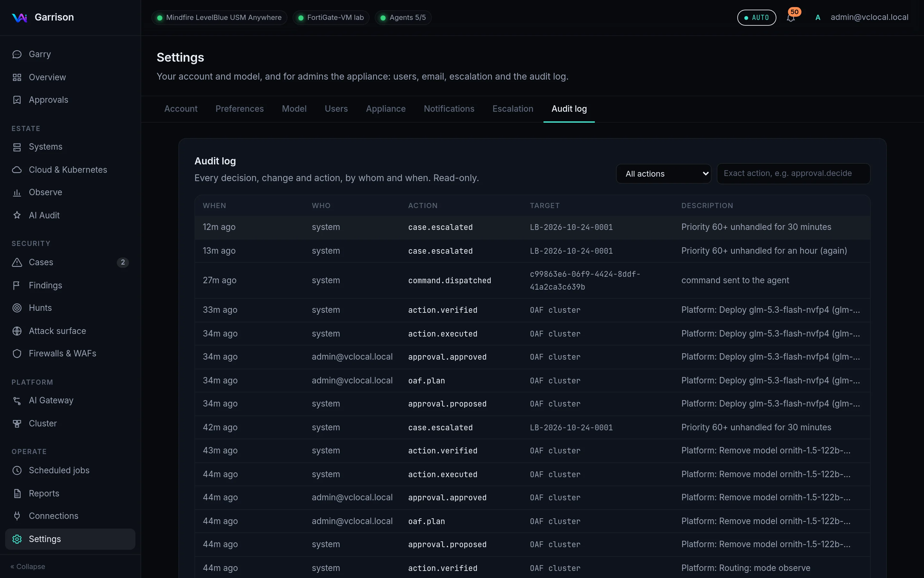
Task: Click the Cluster nodes icon
Action: pos(17,423)
